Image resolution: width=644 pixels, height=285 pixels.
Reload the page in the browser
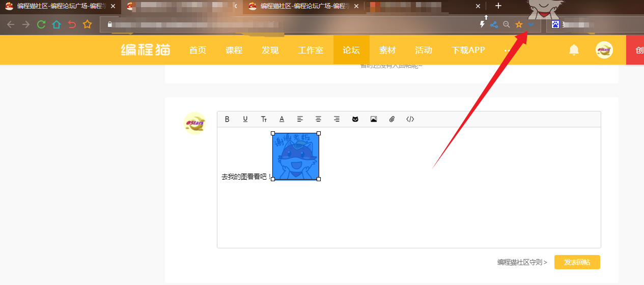point(41,24)
